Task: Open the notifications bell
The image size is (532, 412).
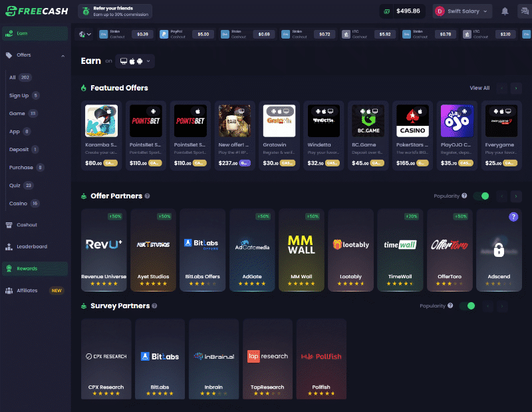Action: [505, 11]
